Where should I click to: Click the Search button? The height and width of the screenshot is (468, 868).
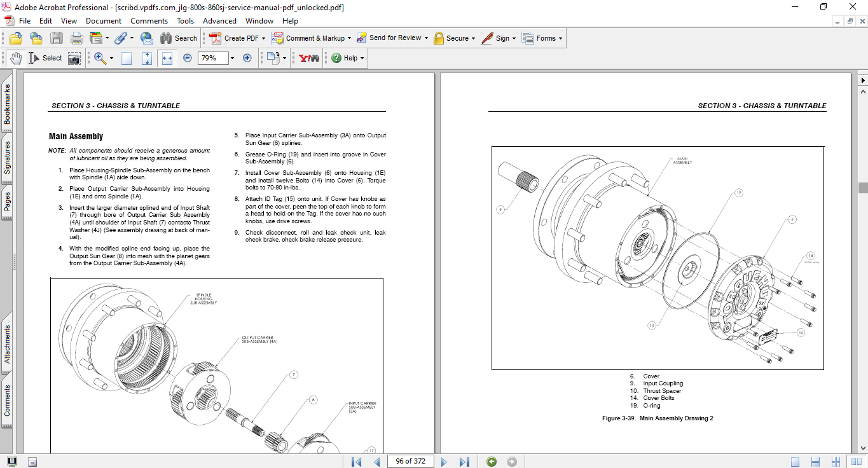(x=179, y=38)
